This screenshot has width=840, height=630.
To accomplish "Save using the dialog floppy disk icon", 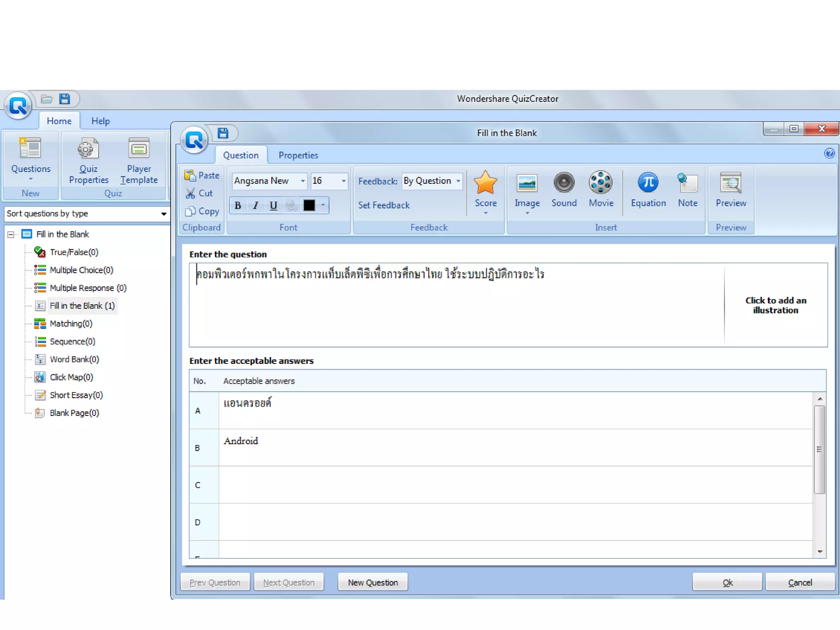I will (x=223, y=133).
